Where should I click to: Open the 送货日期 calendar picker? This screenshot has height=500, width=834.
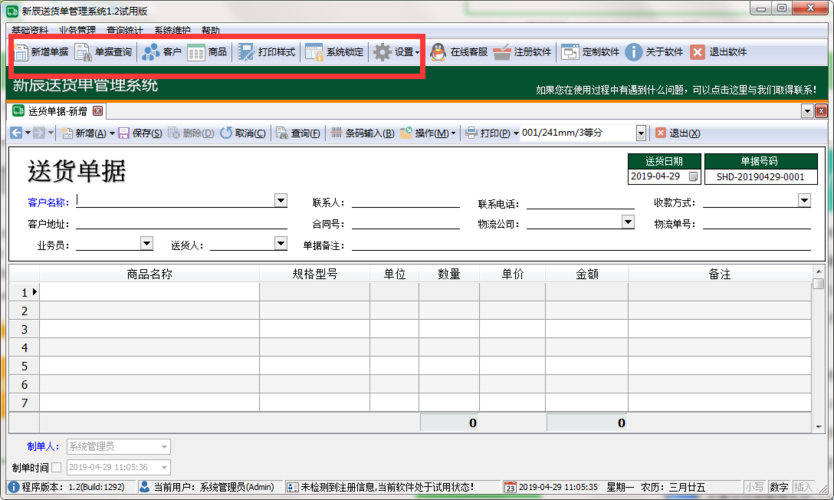click(x=693, y=177)
